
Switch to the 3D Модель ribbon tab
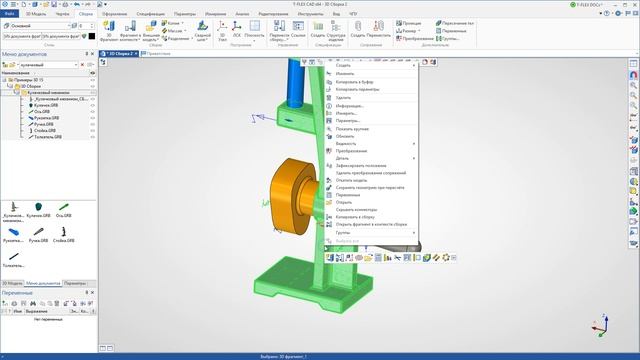pyautogui.click(x=36, y=13)
